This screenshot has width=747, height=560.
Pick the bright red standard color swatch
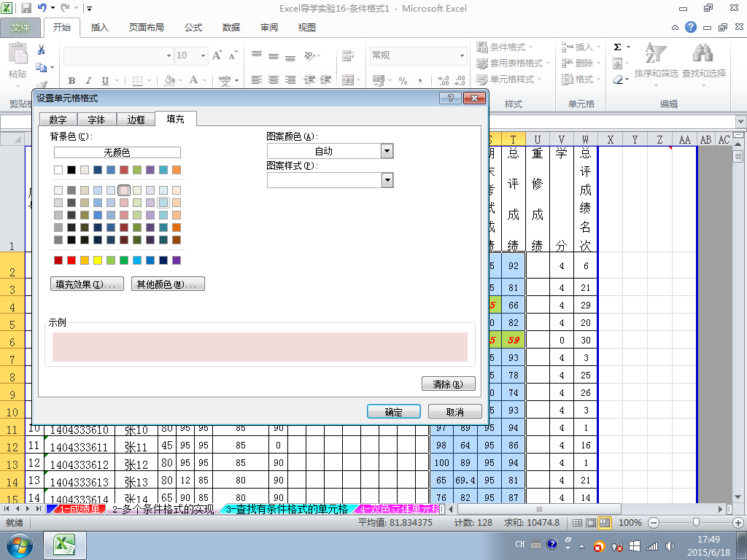click(x=71, y=260)
